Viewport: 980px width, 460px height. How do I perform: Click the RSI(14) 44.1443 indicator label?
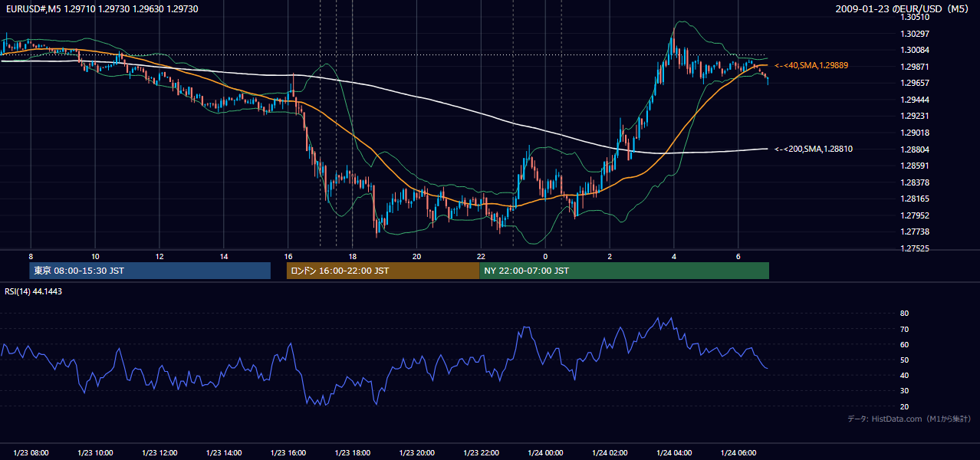[34, 291]
